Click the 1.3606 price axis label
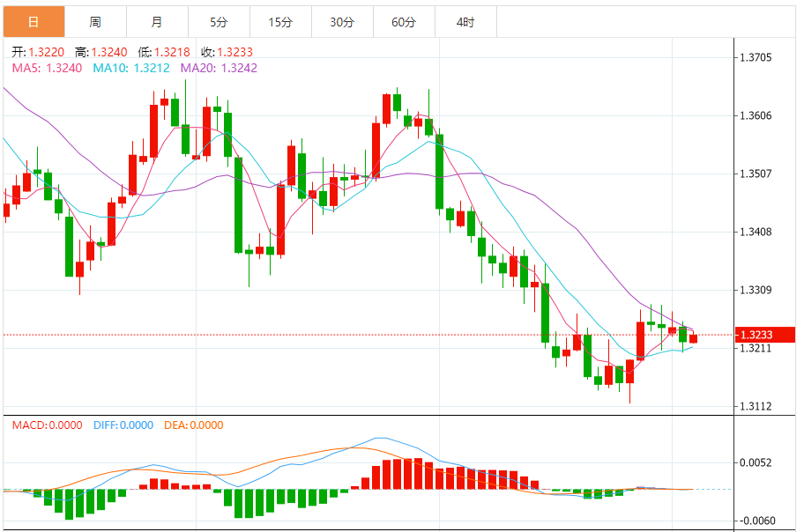The height and width of the screenshot is (532, 804). coord(756,116)
